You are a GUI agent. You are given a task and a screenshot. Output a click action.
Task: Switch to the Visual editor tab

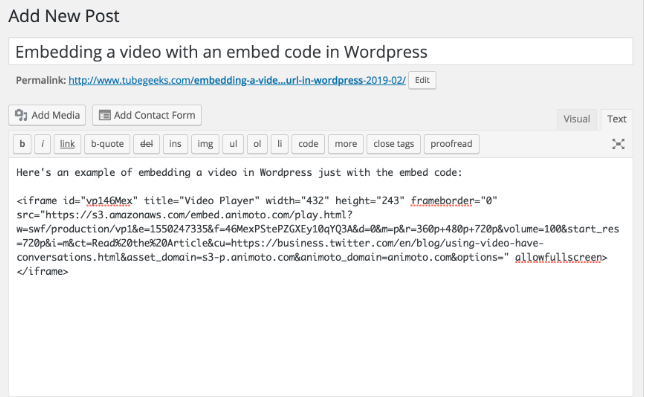pos(576,119)
